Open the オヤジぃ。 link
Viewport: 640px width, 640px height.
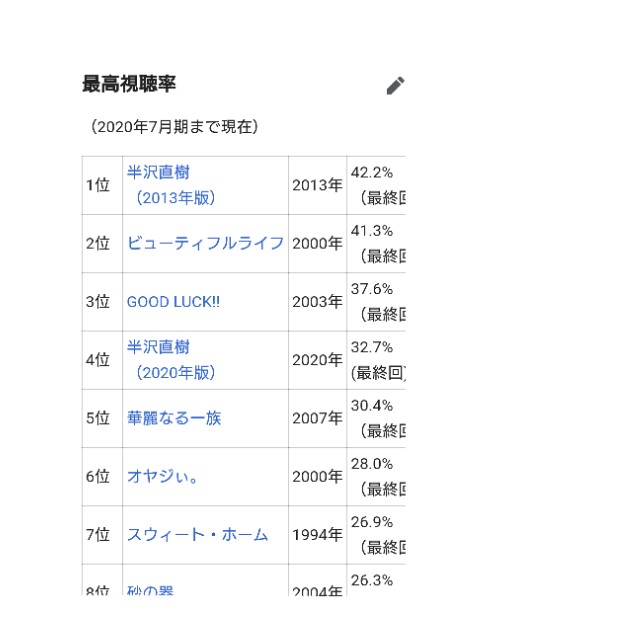click(x=162, y=476)
